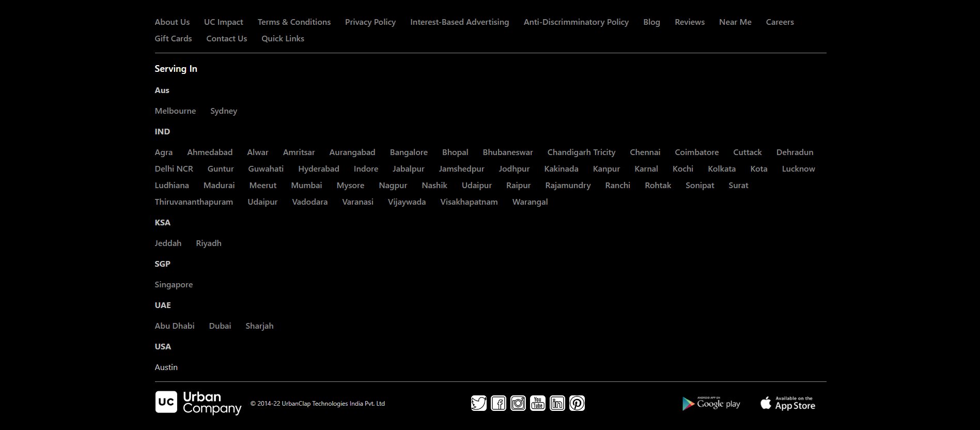Select Bhubaneswar city
Screen dimensions: 980x430
[508, 152]
